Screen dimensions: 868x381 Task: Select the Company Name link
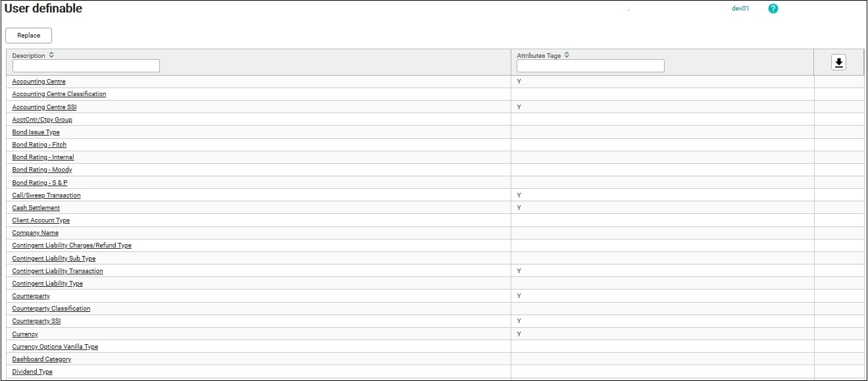coord(36,233)
